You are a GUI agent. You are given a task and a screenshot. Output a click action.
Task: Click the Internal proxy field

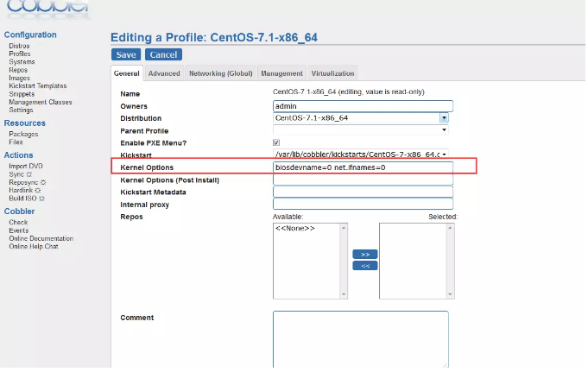pyautogui.click(x=363, y=204)
